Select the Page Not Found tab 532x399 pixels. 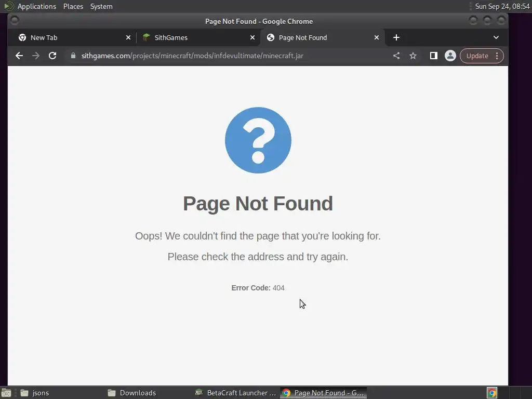[322, 37]
